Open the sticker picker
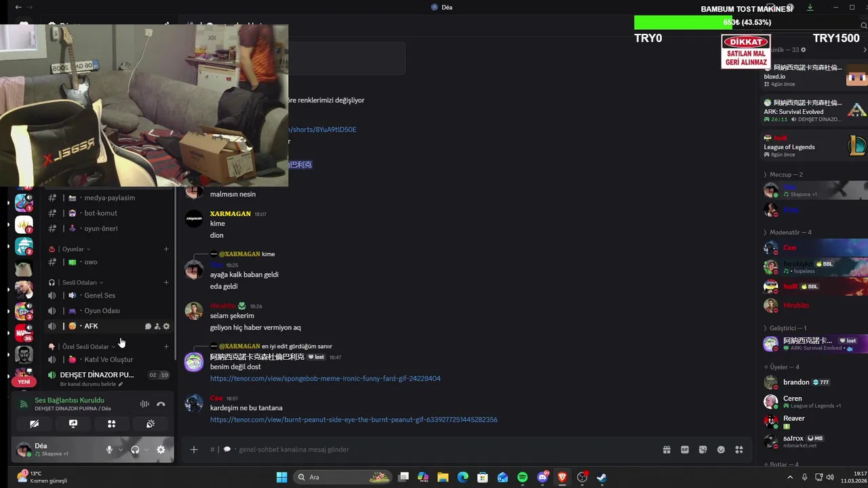The image size is (868, 488). coord(703,449)
